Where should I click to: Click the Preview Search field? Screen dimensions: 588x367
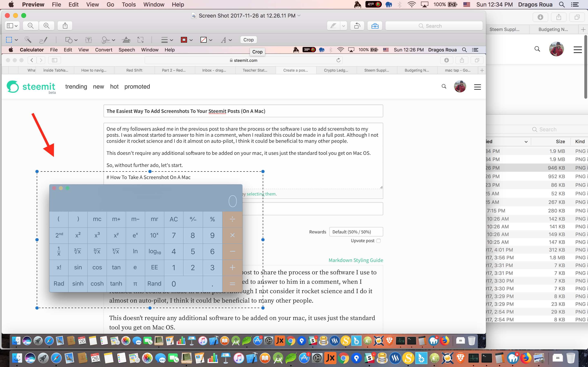434,26
